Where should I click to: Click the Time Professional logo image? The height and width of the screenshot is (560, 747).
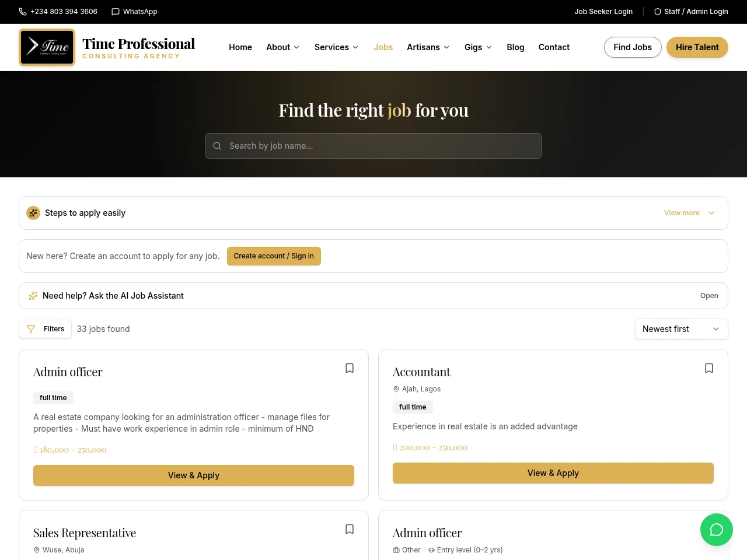[47, 47]
